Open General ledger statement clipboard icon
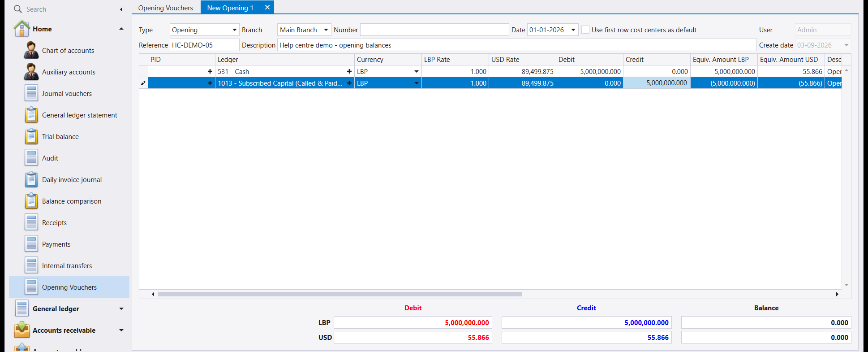 pyautogui.click(x=31, y=115)
